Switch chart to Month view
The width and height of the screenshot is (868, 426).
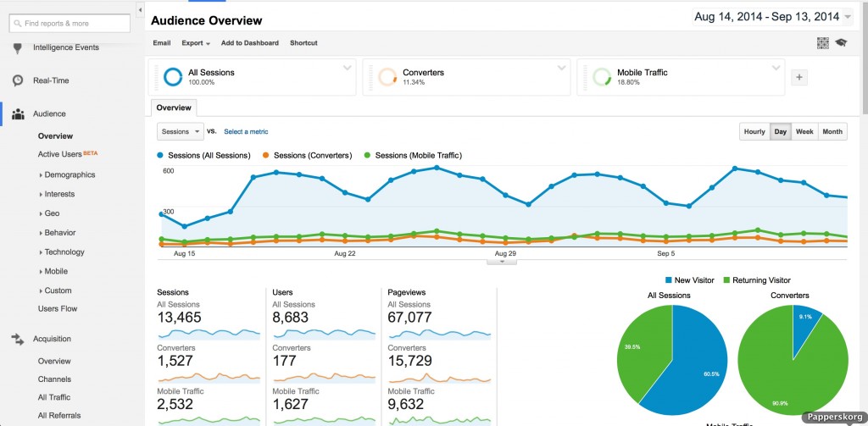click(832, 131)
